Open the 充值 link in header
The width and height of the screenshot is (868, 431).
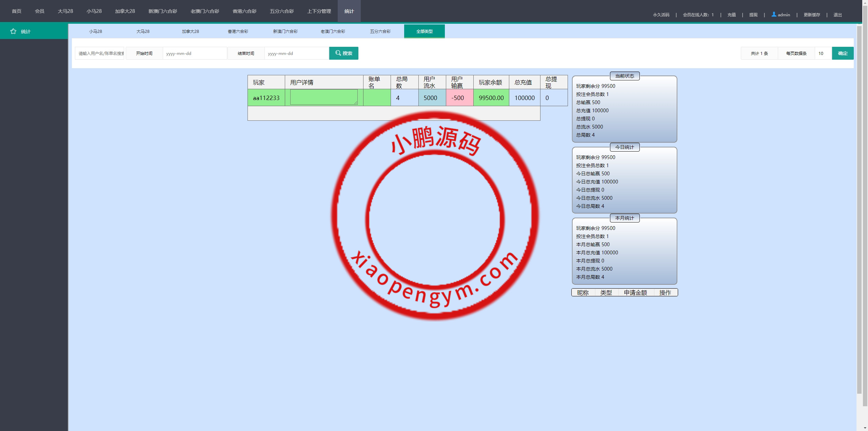coord(731,15)
